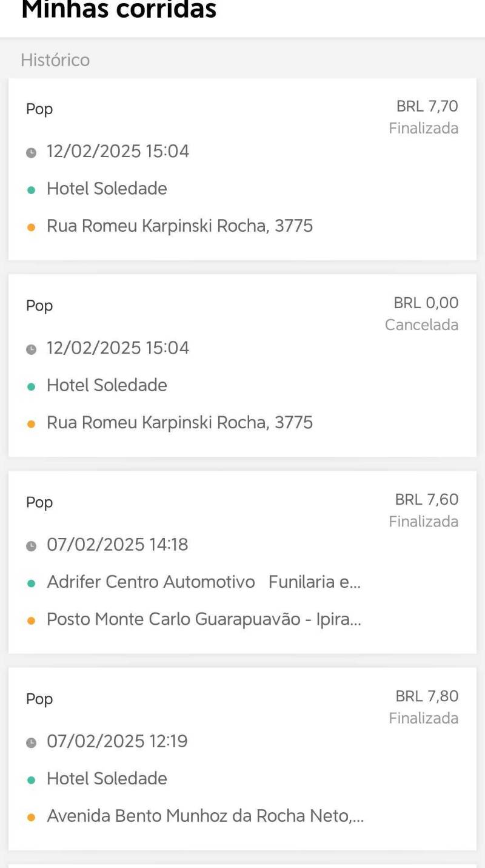The width and height of the screenshot is (485, 868).
Task: Tap Finalizada status on BRL 7,60 ride
Action: (423, 522)
